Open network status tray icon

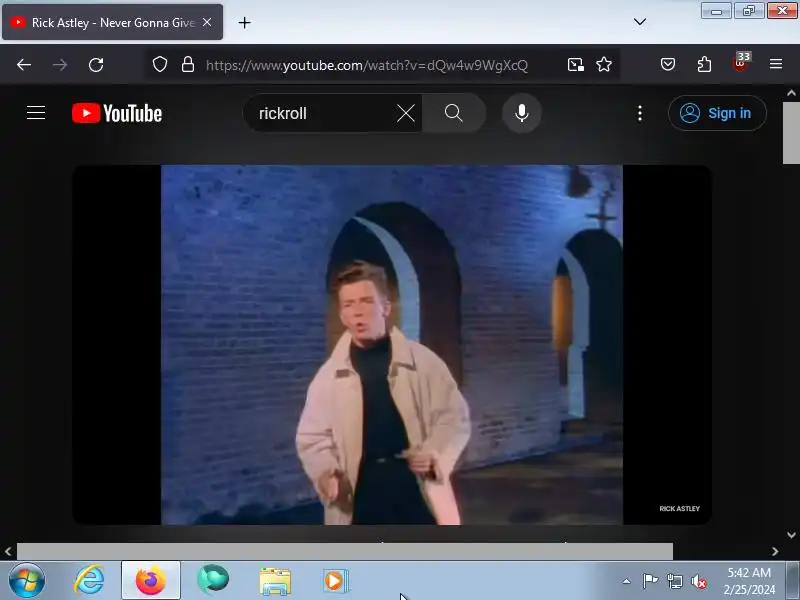pyautogui.click(x=675, y=581)
